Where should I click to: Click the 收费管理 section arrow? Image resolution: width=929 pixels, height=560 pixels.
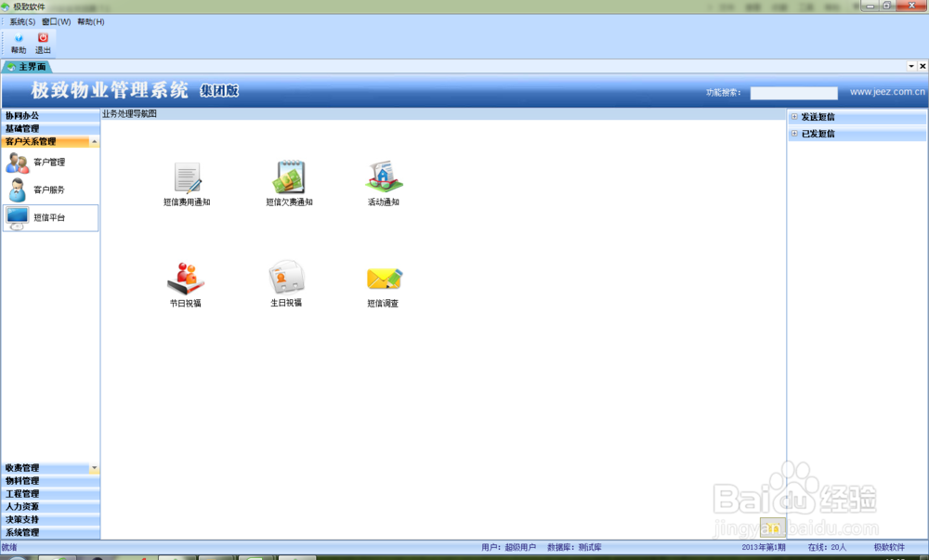(x=94, y=468)
